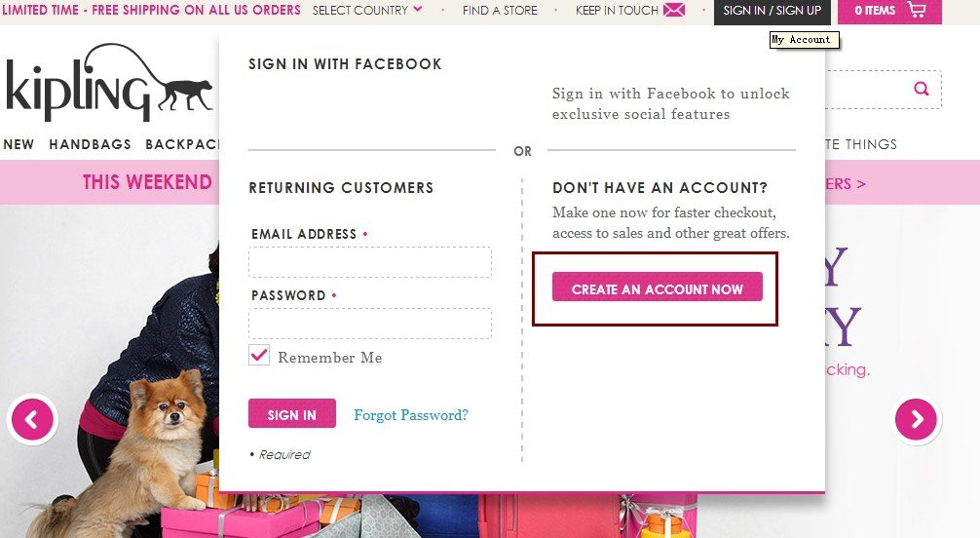The width and height of the screenshot is (980, 538).
Task: Go to previous slide with left arrow
Action: (32, 419)
